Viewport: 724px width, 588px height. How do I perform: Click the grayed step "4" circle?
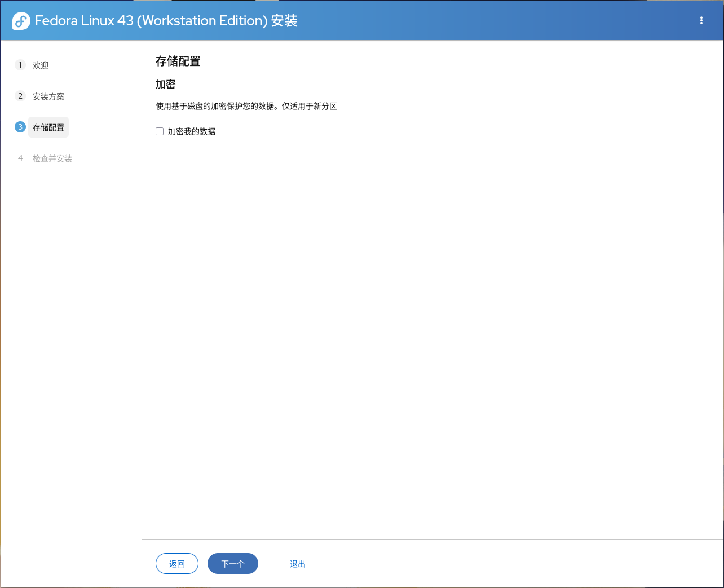[20, 158]
